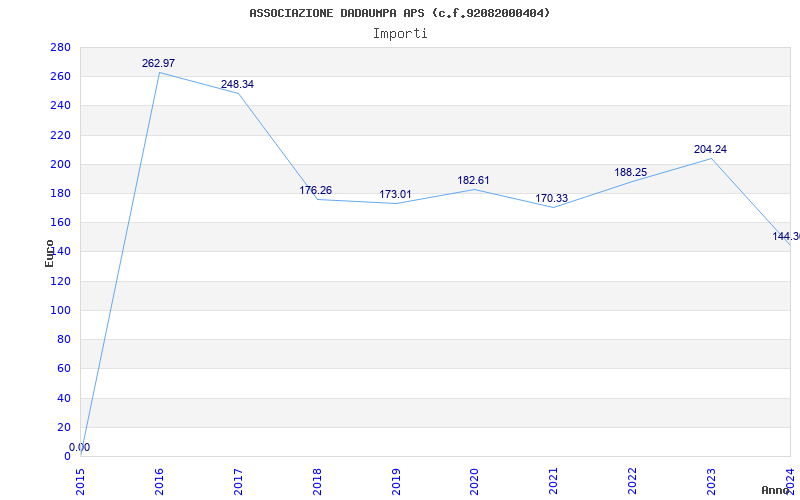Click the Anno x-axis title

tap(775, 490)
